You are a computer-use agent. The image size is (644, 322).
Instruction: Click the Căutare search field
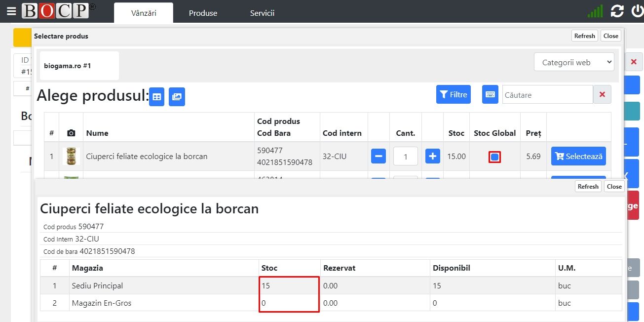coord(547,94)
